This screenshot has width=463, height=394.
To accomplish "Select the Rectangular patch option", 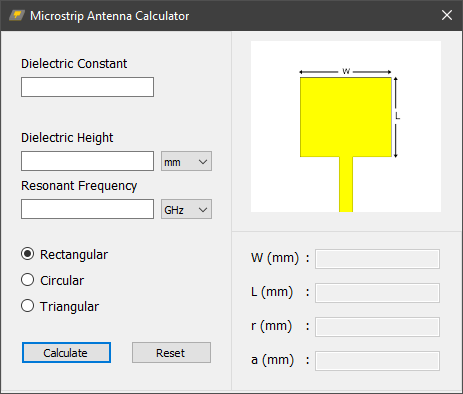I will click(x=27, y=254).
